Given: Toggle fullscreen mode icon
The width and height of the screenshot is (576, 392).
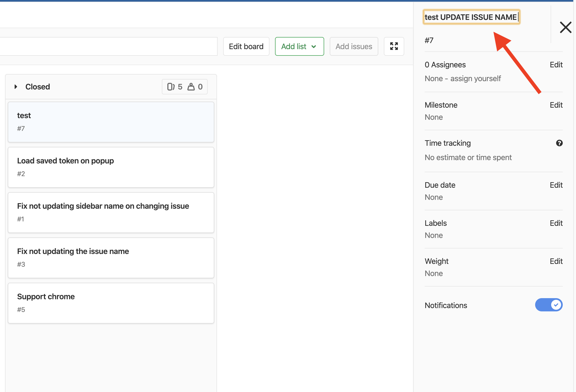Looking at the screenshot, I should click(393, 46).
